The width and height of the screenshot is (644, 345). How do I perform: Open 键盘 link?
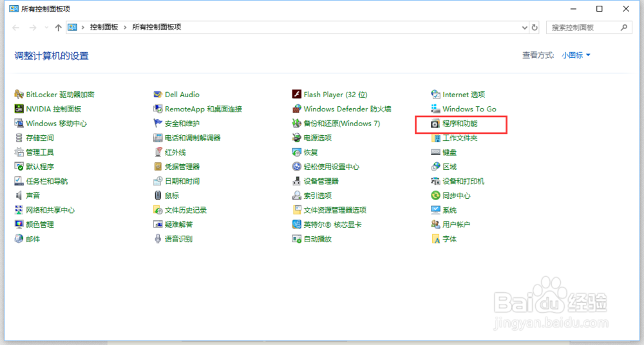pyautogui.click(x=450, y=153)
